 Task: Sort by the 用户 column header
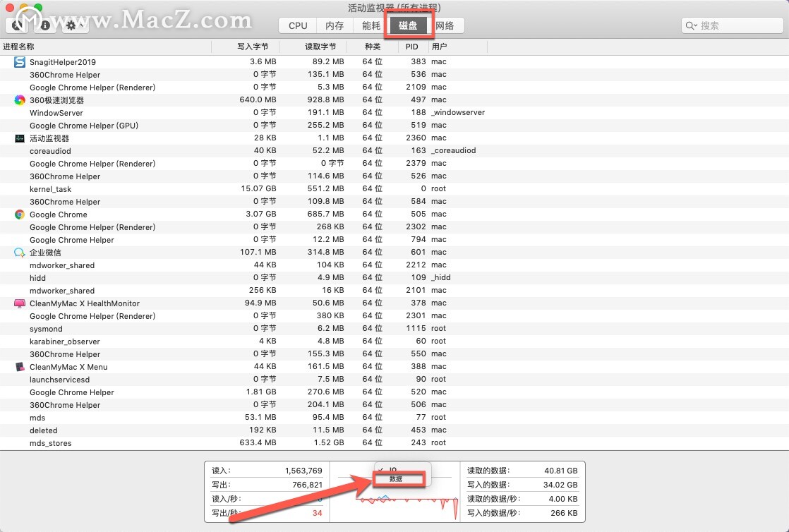(x=457, y=47)
